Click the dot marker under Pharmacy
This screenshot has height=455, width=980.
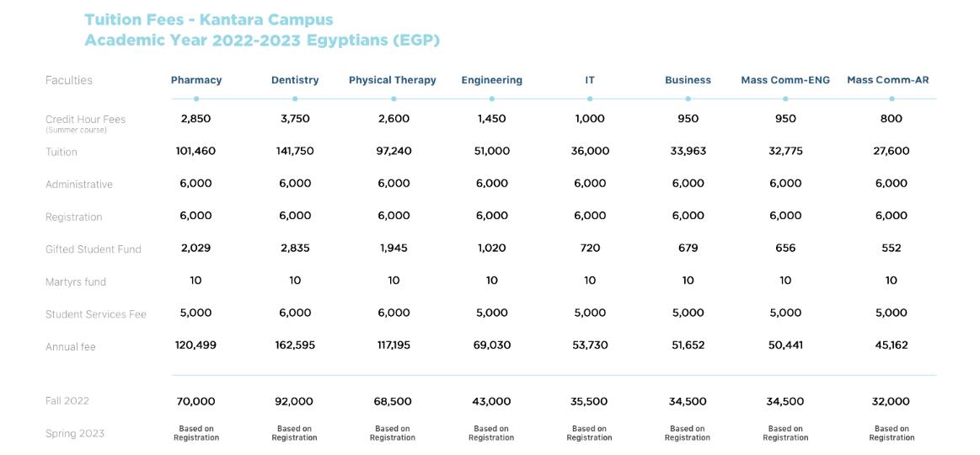click(x=196, y=99)
